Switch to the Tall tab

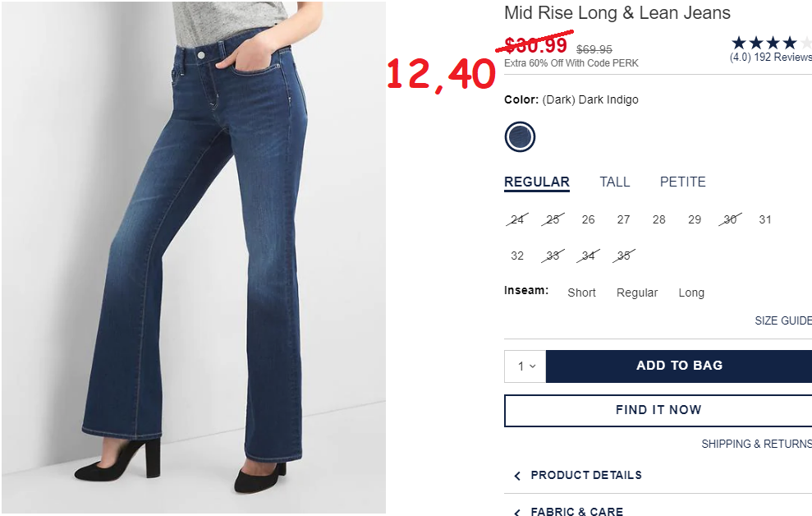tap(615, 182)
